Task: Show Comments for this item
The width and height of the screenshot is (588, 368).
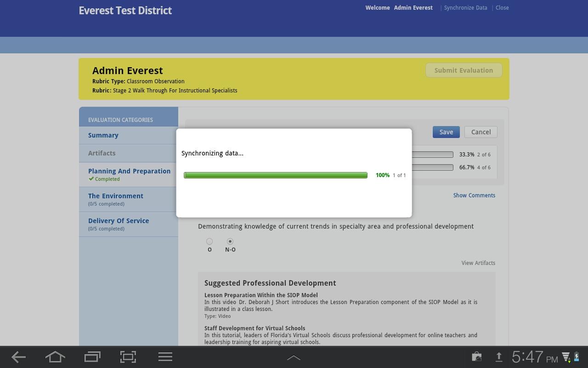Action: coord(474,195)
